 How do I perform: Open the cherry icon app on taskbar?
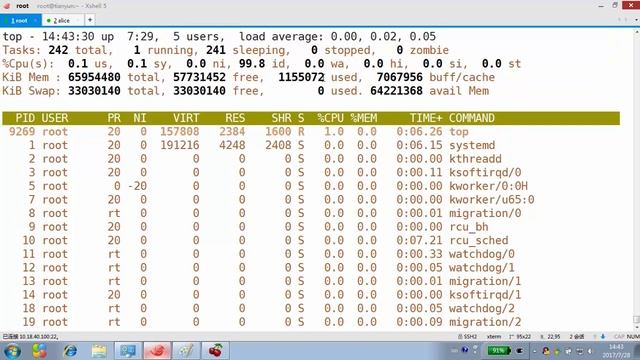[215, 351]
